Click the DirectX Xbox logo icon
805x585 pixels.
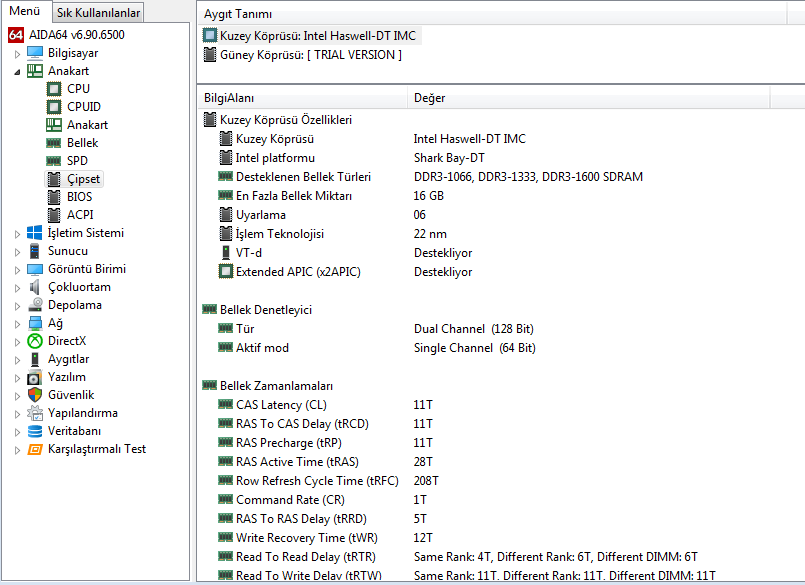[x=35, y=341]
